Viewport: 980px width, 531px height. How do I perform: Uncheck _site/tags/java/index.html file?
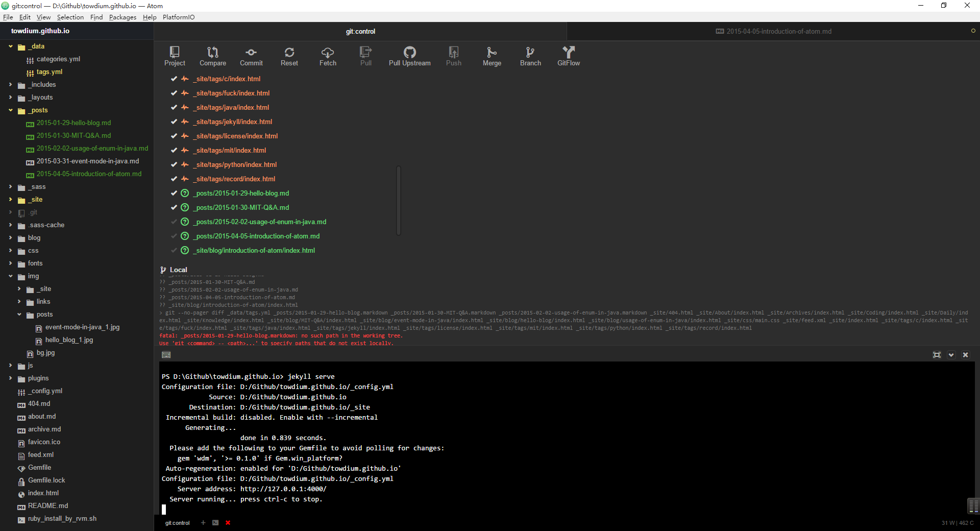point(174,107)
